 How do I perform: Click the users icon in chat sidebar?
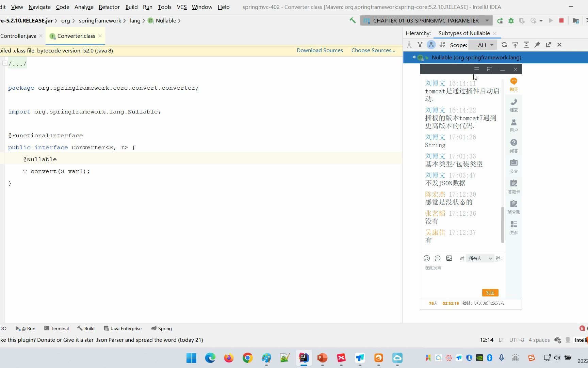point(514,125)
